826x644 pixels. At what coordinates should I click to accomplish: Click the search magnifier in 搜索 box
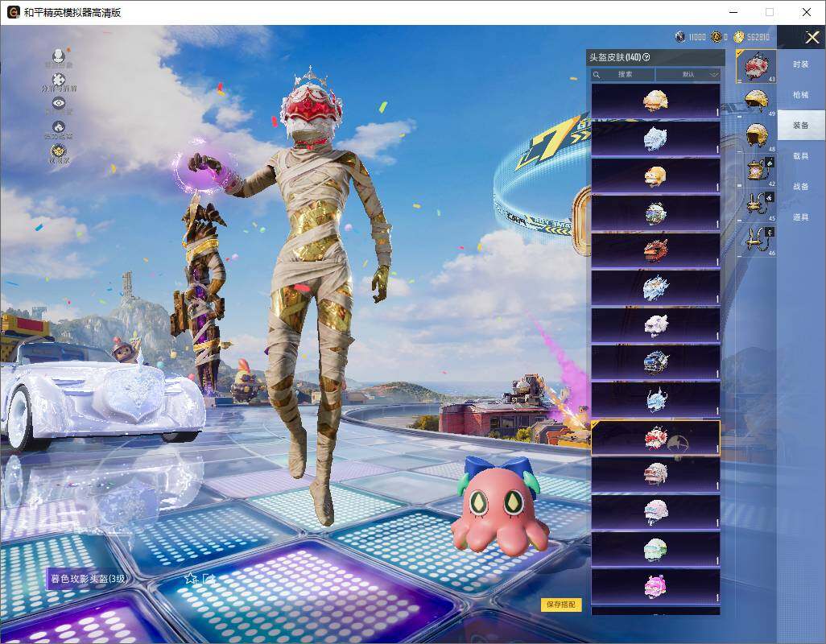(x=597, y=75)
